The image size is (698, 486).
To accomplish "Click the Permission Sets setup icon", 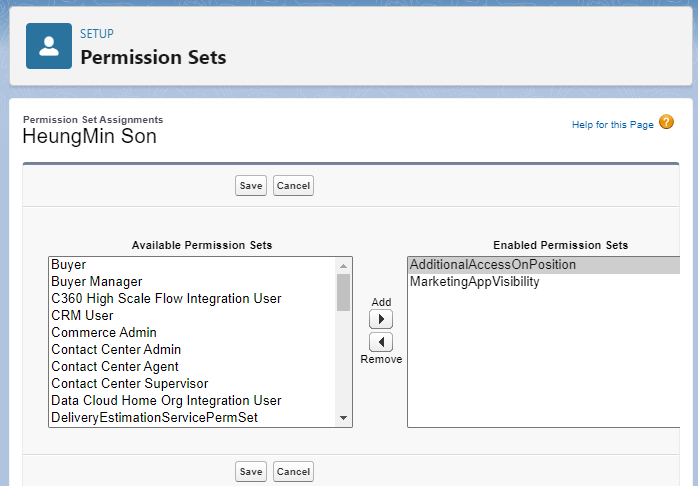I will point(49,46).
